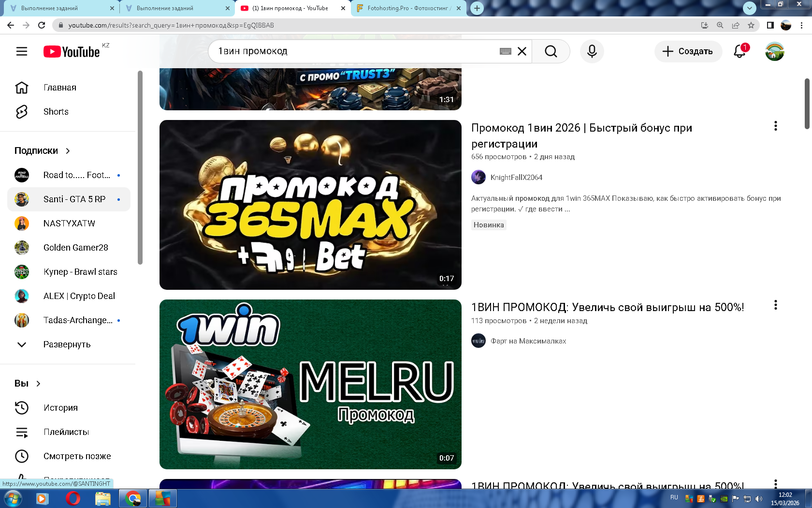Open the zoom control in the address bar

click(x=720, y=25)
